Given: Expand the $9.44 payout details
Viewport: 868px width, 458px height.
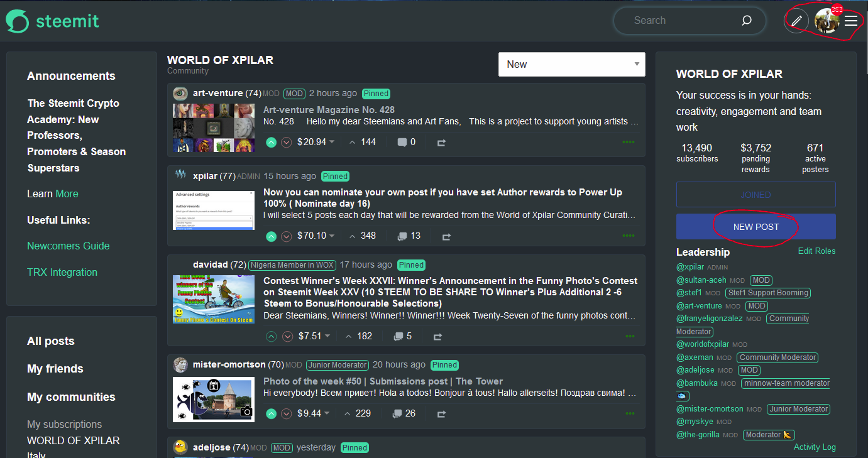Looking at the screenshot, I should [x=314, y=413].
